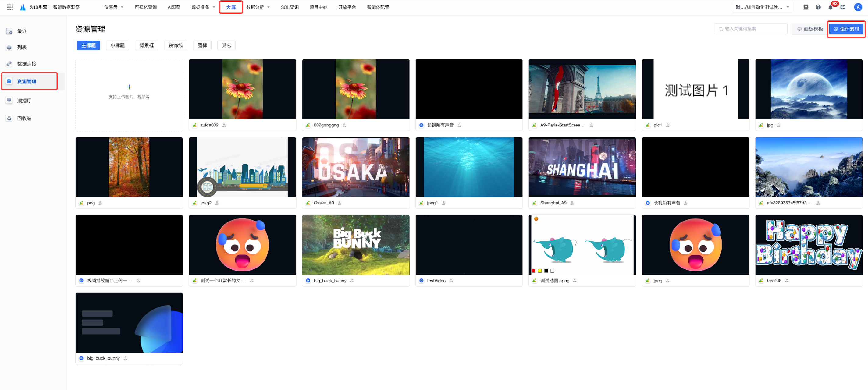Open the blue elephants apng thumbnail
868x390 pixels.
point(582,245)
